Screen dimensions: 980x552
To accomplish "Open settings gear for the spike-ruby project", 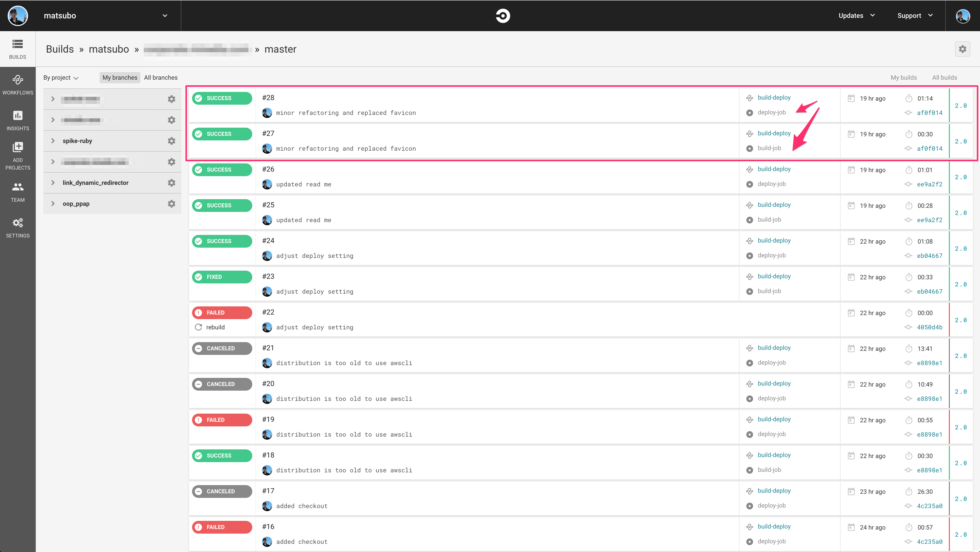I will coord(172,141).
